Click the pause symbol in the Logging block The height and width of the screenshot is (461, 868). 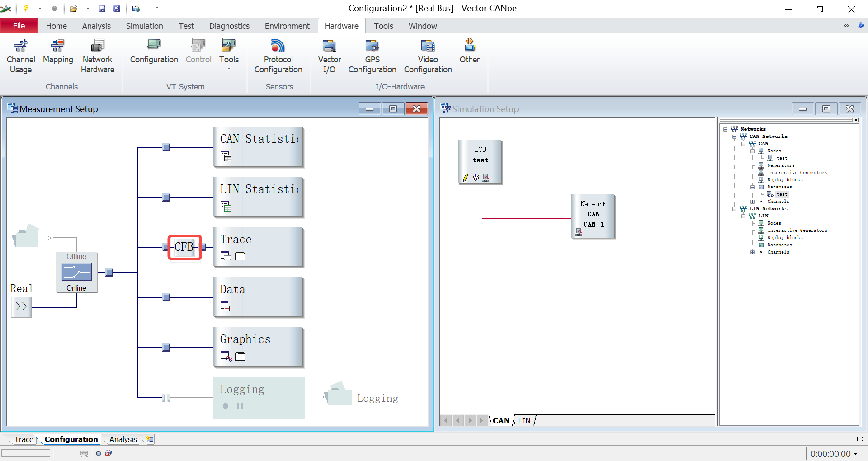click(x=240, y=406)
